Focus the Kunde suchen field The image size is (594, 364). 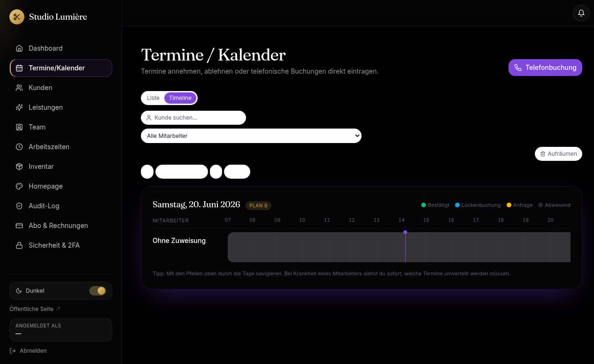[193, 118]
